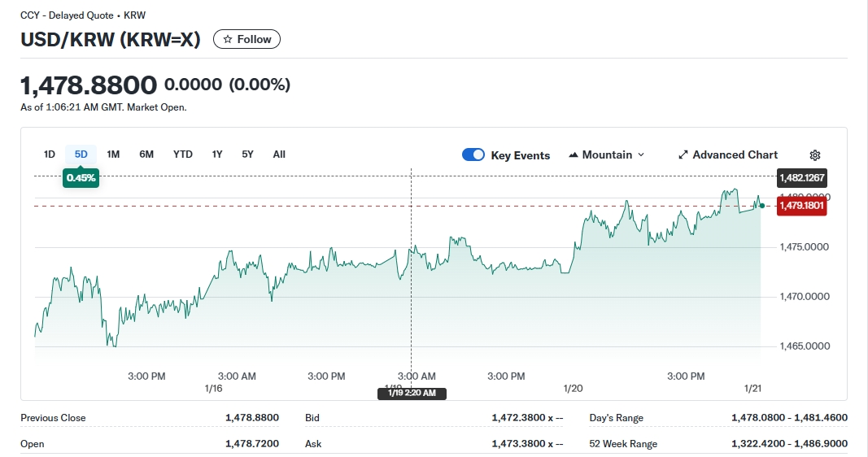Screen dimensions: 868x457
Task: Select the 1D time range
Action: 50,155
